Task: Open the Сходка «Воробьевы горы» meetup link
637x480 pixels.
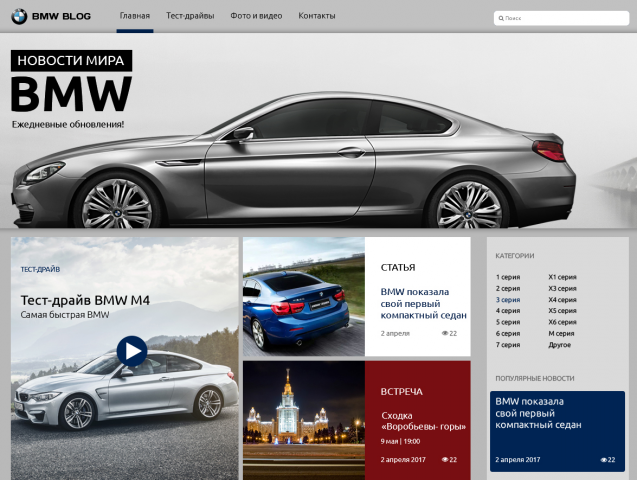Action: click(x=423, y=421)
